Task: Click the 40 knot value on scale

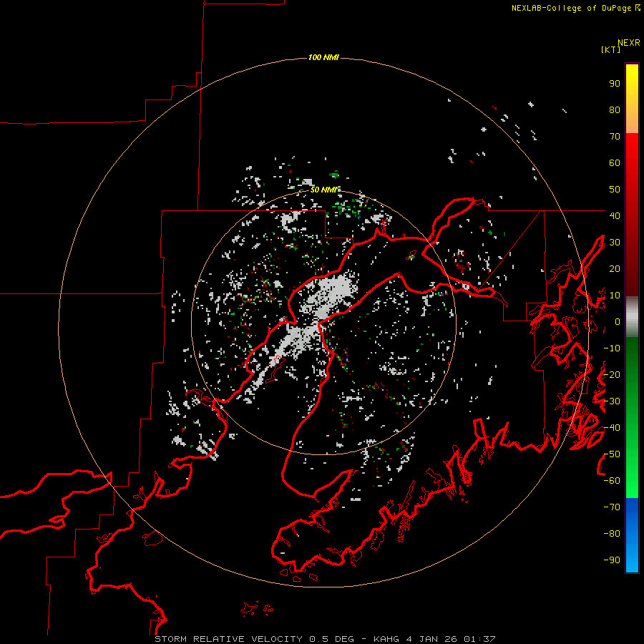Action: point(615,215)
